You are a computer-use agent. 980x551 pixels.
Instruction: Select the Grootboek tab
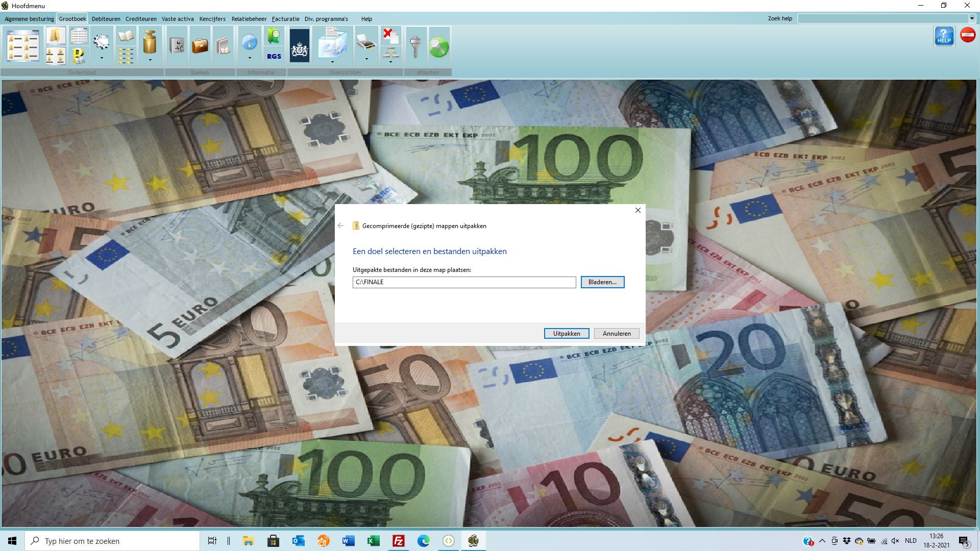(72, 19)
